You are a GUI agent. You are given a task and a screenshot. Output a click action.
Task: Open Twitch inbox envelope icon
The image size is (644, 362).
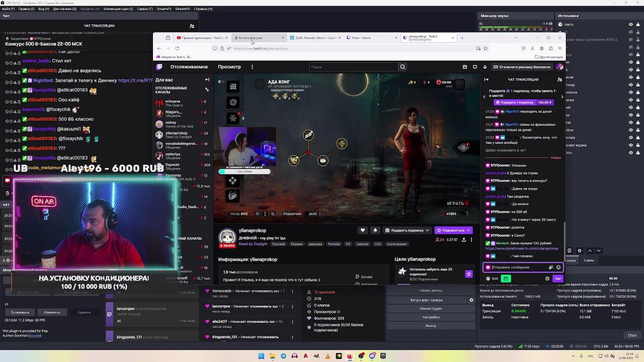click(x=466, y=67)
